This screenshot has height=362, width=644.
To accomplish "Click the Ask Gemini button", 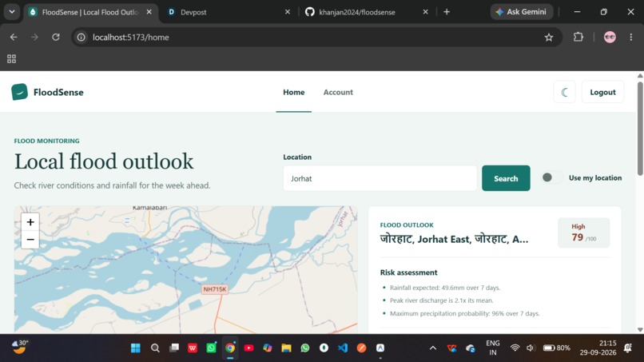I will click(521, 12).
